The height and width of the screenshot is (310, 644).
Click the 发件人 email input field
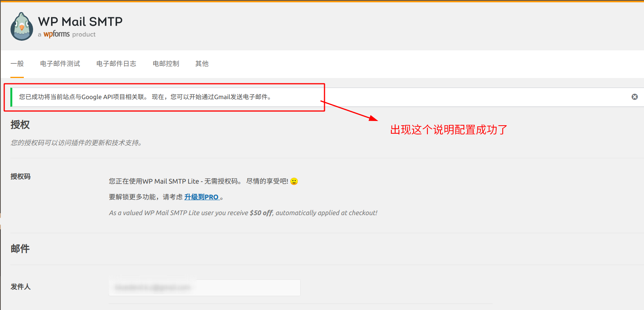point(205,288)
